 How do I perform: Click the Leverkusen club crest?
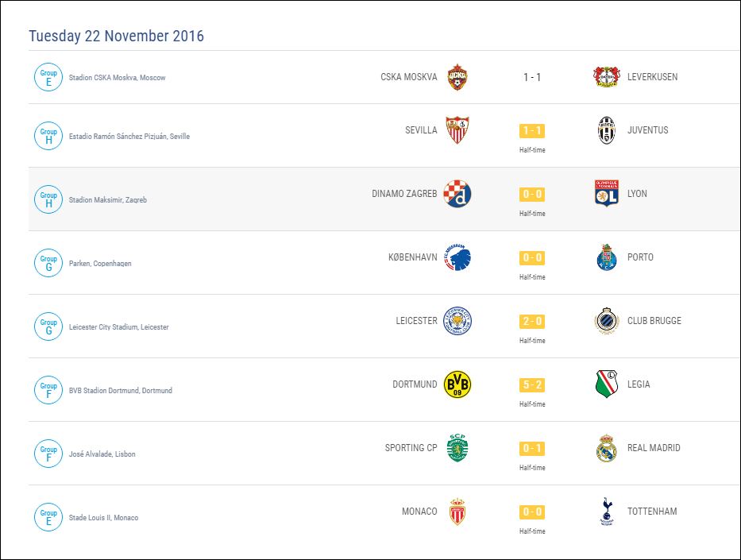pos(607,77)
